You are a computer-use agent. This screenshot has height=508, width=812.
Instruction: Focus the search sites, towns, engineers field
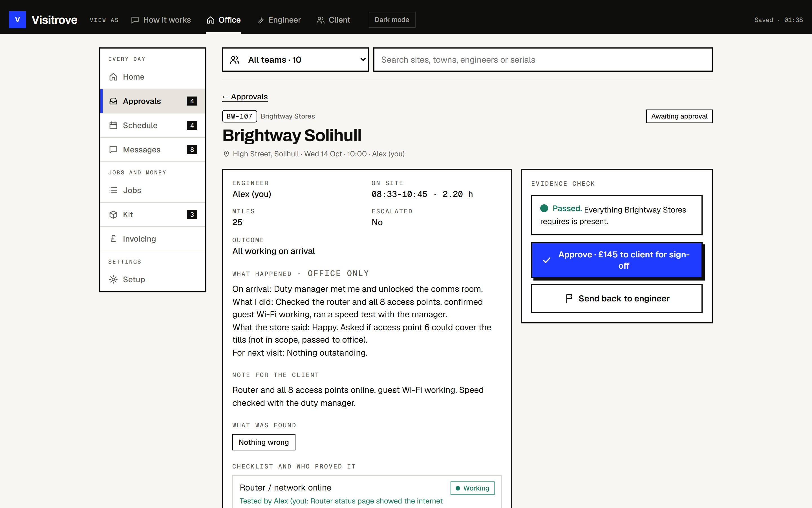click(x=543, y=60)
